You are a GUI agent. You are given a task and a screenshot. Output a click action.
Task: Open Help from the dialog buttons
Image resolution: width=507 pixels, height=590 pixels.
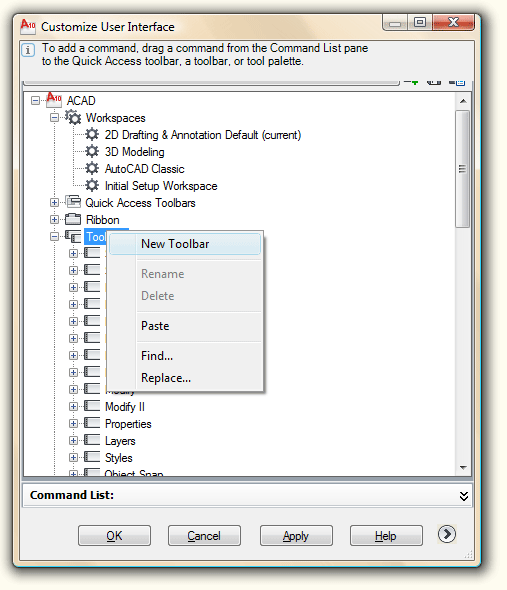[386, 535]
